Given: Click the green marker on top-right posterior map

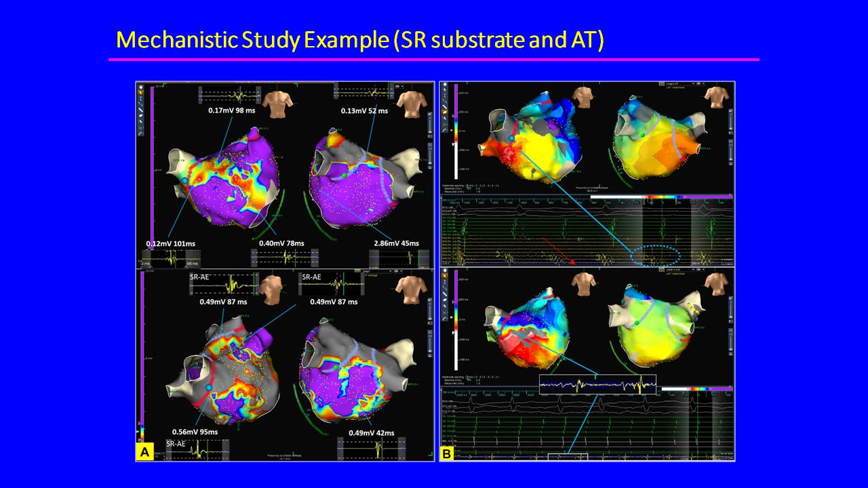Looking at the screenshot, I should click(x=642, y=135).
